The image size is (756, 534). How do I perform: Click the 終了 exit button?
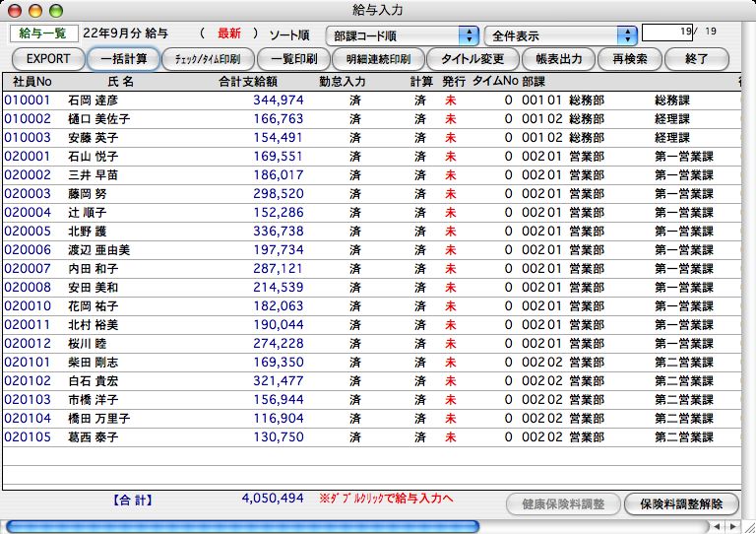pyautogui.click(x=696, y=59)
